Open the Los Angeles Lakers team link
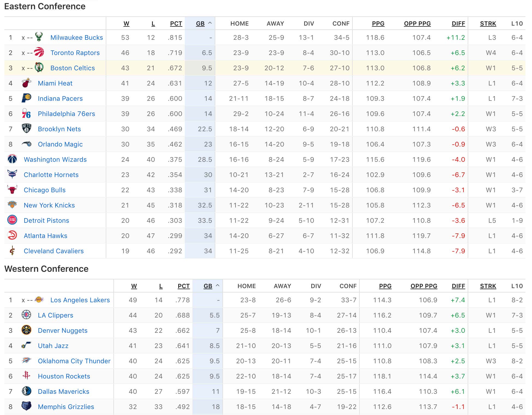The image size is (532, 415). coord(80,300)
